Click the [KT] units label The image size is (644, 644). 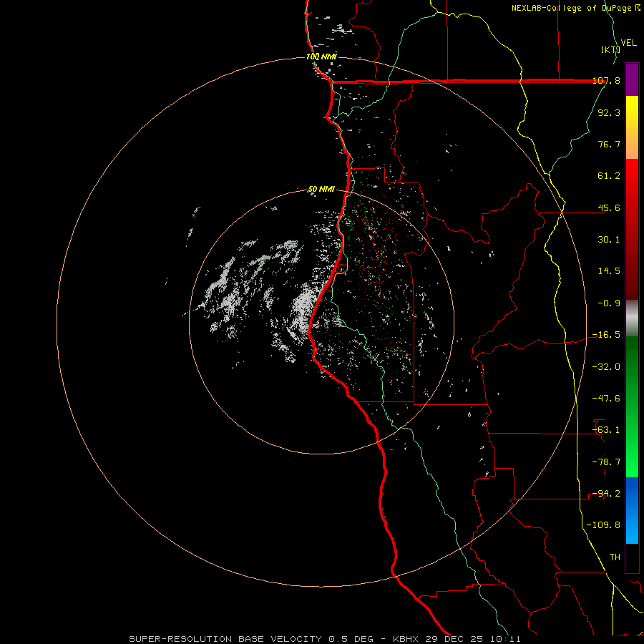[610, 49]
